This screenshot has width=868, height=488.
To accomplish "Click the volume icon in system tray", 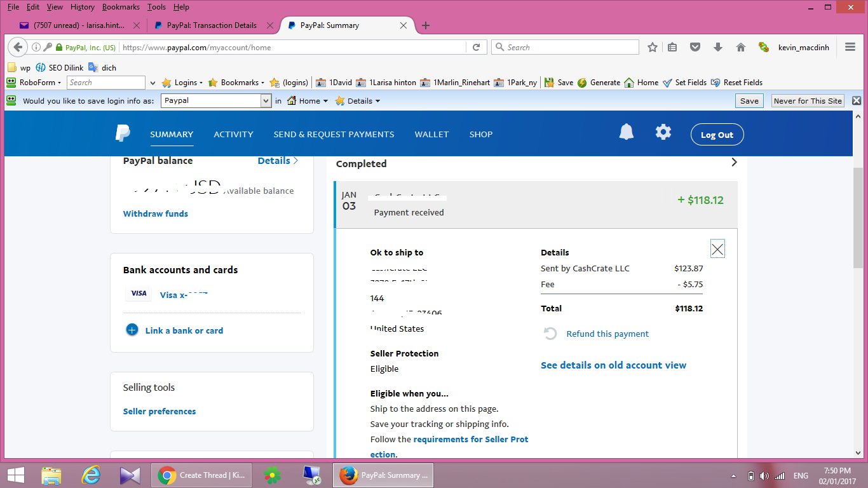I will click(764, 476).
